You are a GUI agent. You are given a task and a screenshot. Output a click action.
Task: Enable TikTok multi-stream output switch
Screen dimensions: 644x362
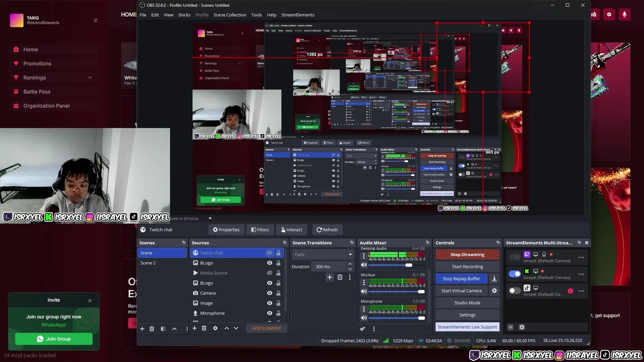pyautogui.click(x=514, y=291)
